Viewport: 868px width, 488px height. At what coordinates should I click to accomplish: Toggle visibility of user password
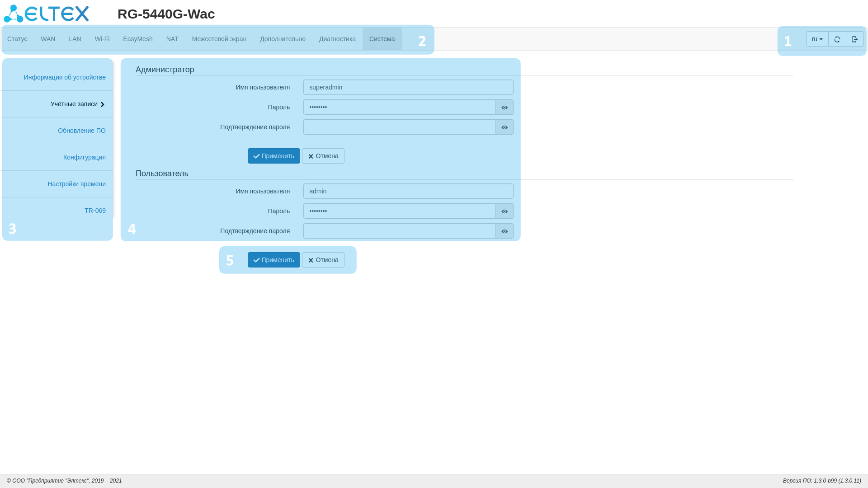504,211
